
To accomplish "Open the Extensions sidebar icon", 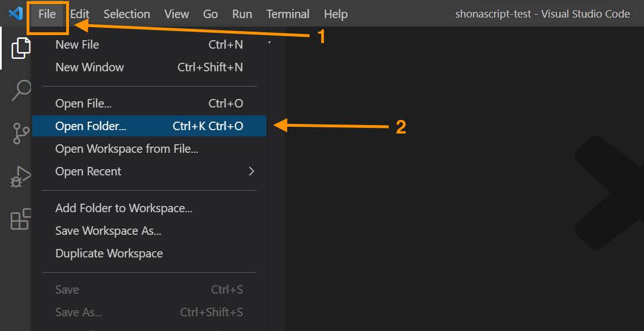I will tap(21, 219).
